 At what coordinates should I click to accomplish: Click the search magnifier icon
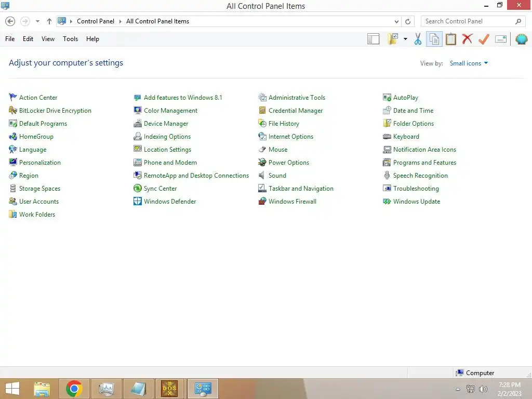point(518,21)
